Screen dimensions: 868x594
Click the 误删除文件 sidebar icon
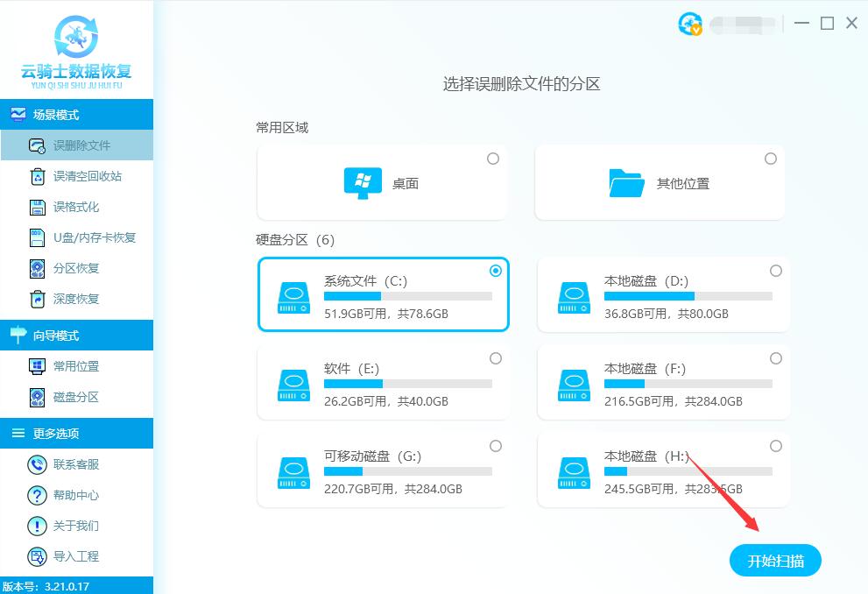[37, 145]
